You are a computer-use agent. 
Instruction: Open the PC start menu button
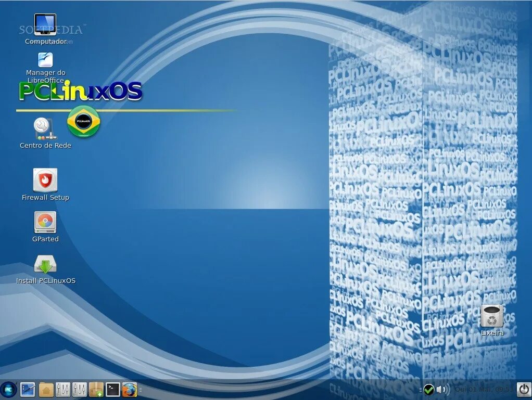pyautogui.click(x=8, y=390)
